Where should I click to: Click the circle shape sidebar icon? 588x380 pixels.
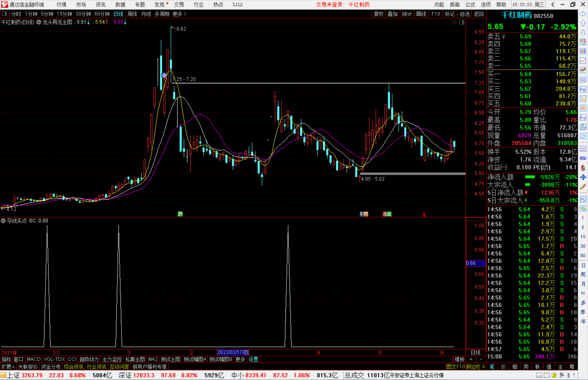pyautogui.click(x=583, y=136)
